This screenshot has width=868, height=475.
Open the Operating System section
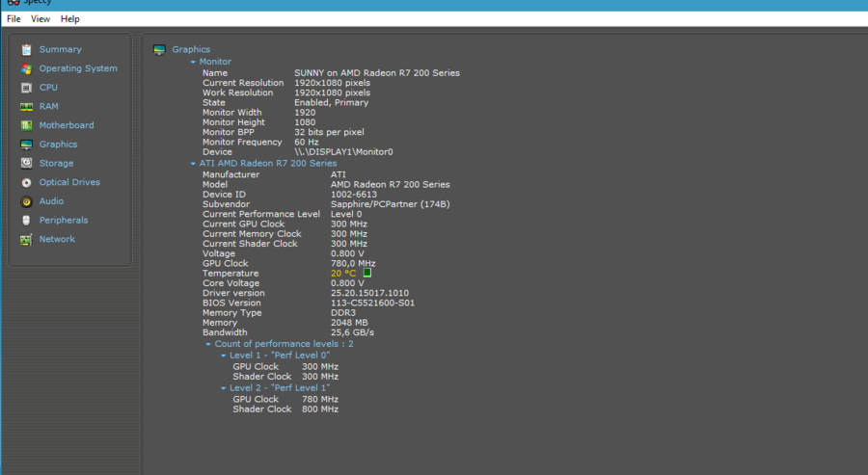tap(78, 68)
